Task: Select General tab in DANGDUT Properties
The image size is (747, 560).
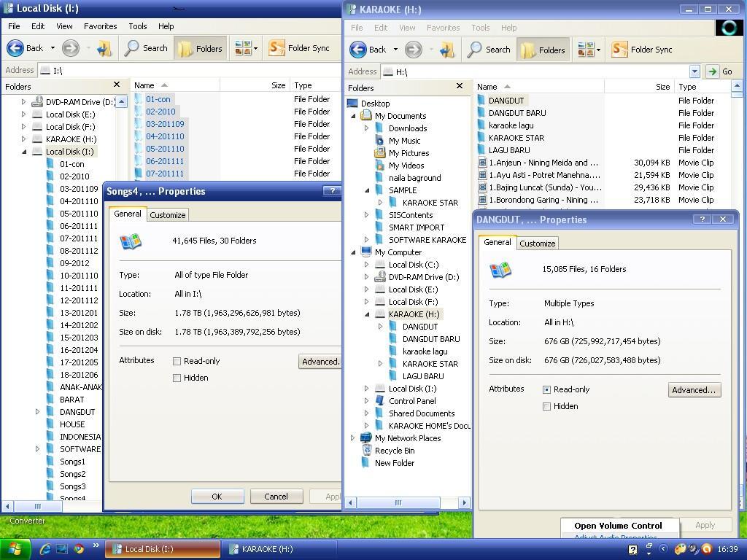Action: click(x=498, y=242)
